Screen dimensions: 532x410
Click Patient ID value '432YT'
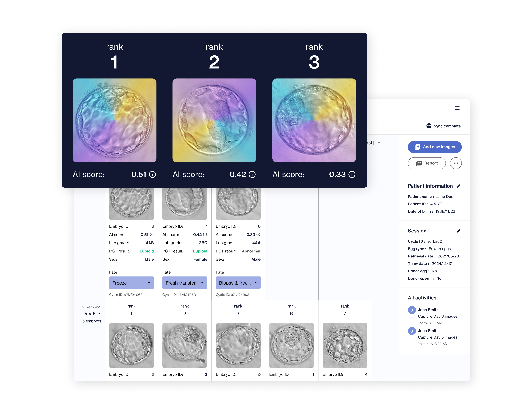(436, 204)
